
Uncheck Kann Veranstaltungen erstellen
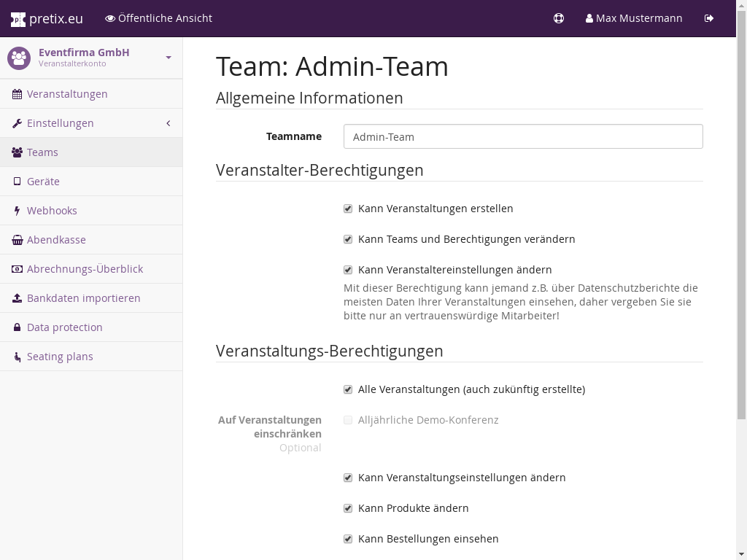click(348, 209)
